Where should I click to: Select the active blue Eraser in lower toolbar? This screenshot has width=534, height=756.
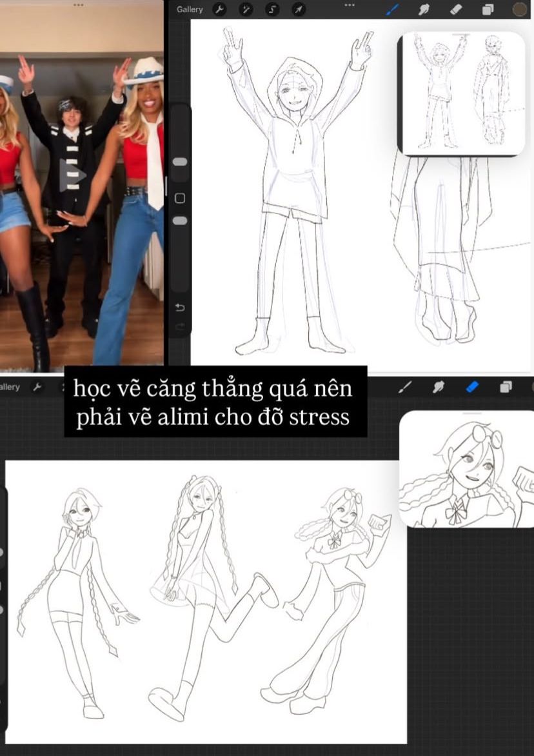pyautogui.click(x=473, y=387)
